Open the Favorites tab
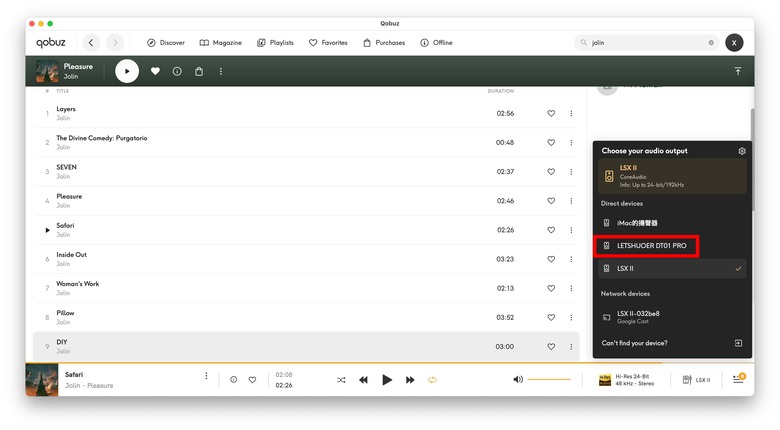The image size is (780, 430). click(328, 43)
